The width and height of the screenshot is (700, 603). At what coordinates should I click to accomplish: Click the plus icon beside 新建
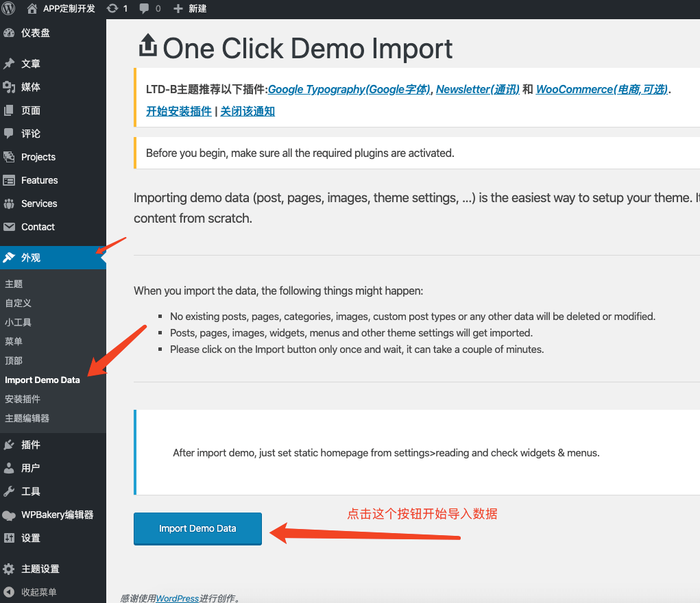(x=178, y=8)
